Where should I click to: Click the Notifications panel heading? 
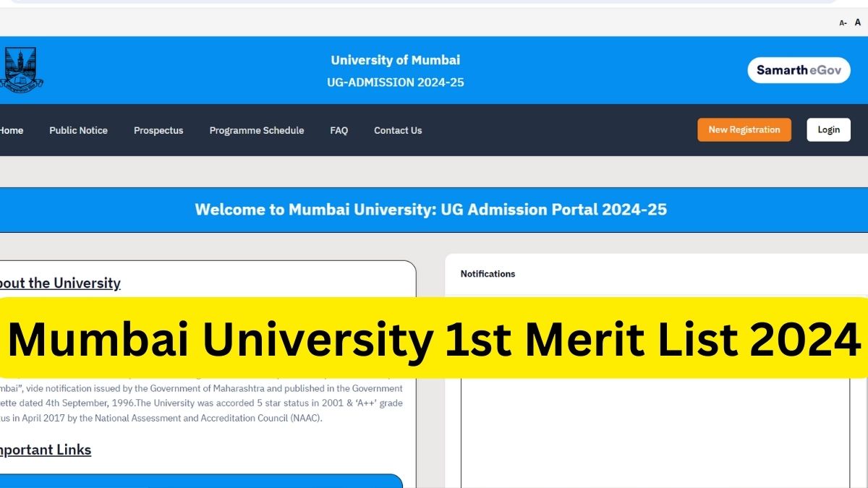(x=488, y=274)
